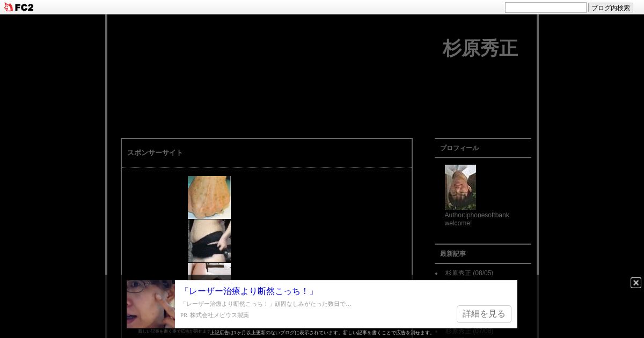Click the ブログ内検索 search button

coord(611,8)
